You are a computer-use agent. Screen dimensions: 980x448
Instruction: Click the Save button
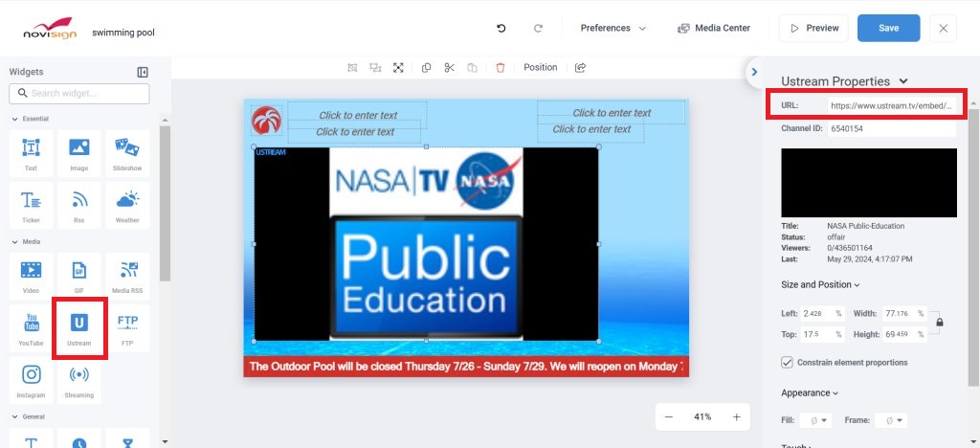click(889, 28)
